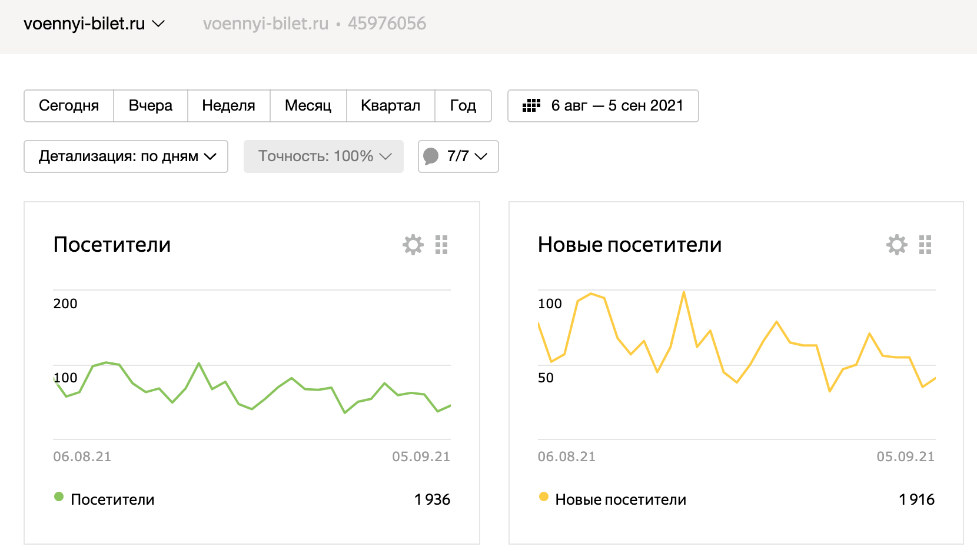
Task: Select the Квартал period tab
Action: pyautogui.click(x=390, y=106)
